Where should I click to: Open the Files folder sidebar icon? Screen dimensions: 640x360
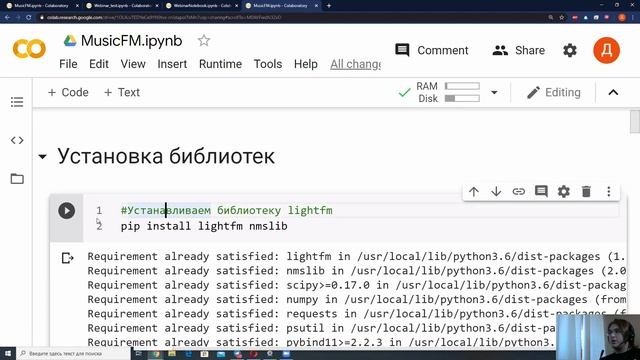pos(17,179)
